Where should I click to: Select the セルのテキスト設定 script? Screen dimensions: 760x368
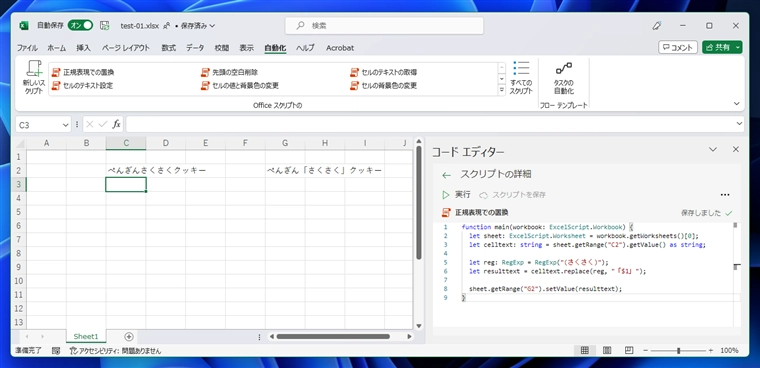(82, 86)
